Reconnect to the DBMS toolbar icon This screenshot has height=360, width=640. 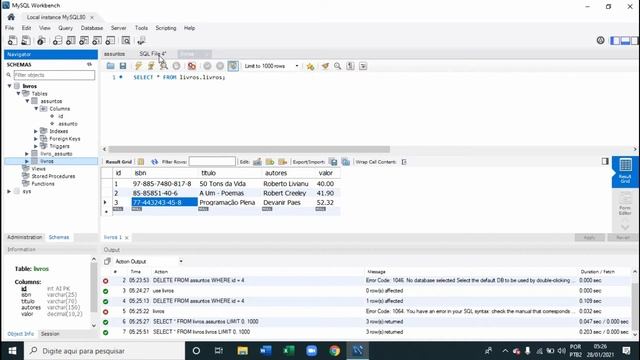click(141, 40)
